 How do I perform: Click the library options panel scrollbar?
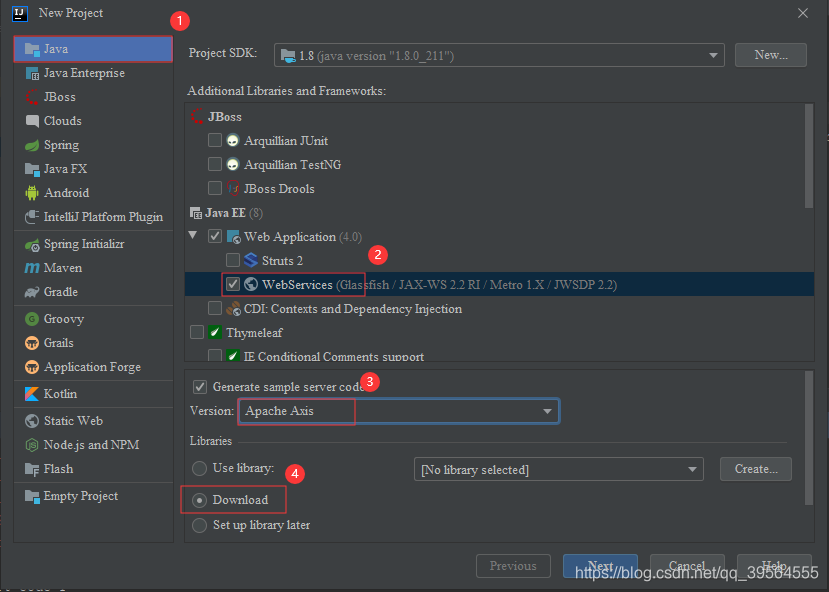coord(809,438)
